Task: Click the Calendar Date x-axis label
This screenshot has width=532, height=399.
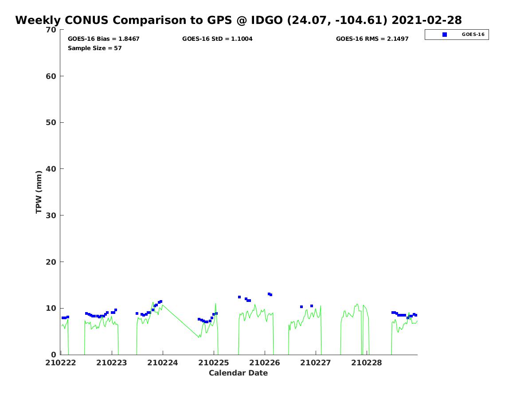Action: 238,373
